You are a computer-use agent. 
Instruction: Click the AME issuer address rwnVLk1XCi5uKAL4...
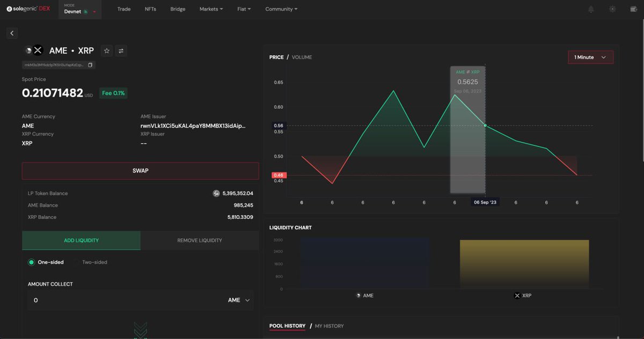(x=193, y=126)
